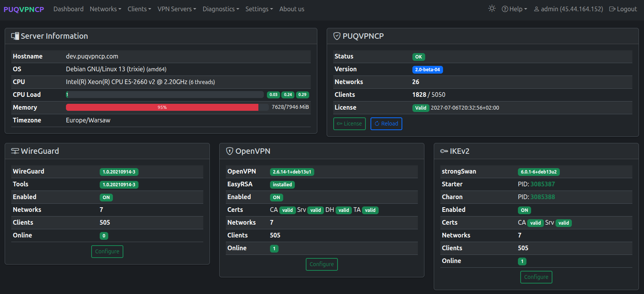
Task: Click the OpenVPN Enabled ON badge
Action: click(x=276, y=198)
